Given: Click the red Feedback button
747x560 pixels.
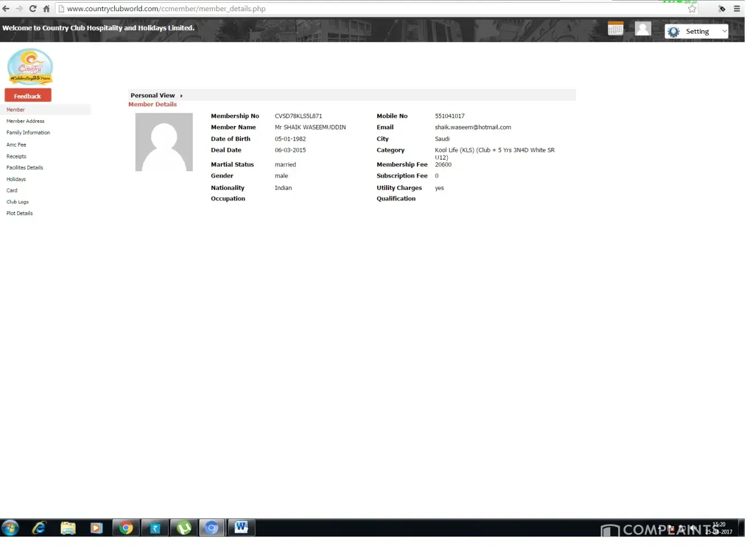Looking at the screenshot, I should 28,96.
